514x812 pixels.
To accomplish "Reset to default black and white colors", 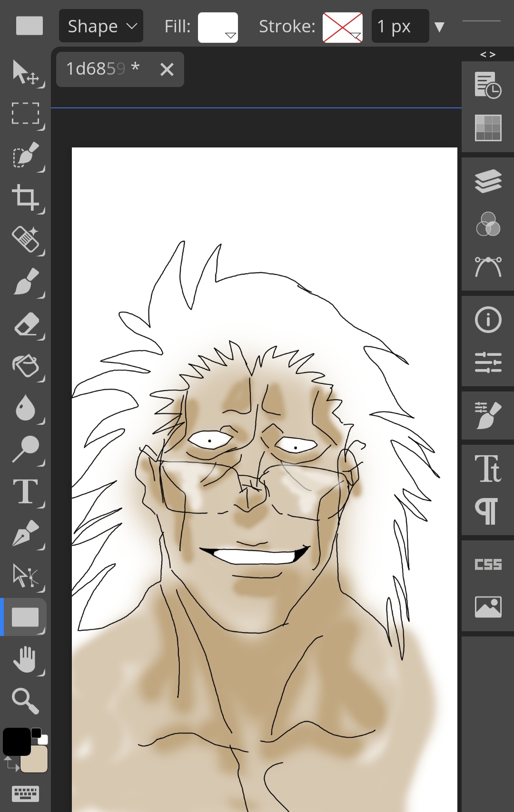I will [40, 736].
